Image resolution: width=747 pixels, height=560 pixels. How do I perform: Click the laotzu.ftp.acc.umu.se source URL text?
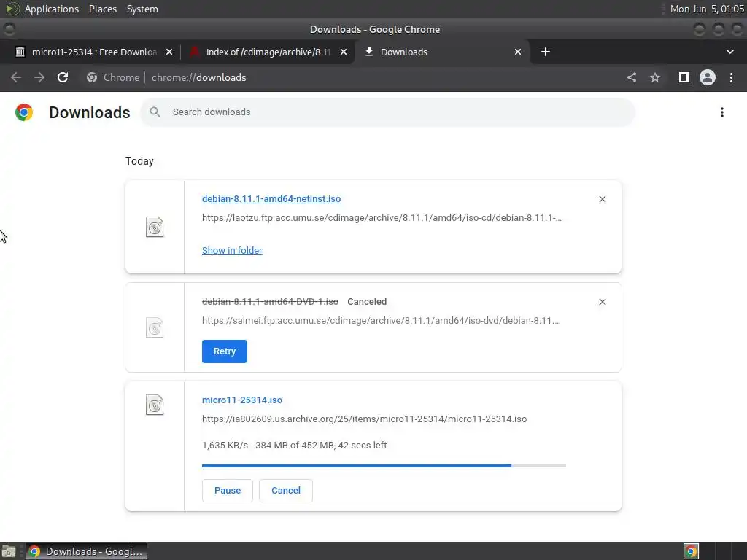coord(382,217)
